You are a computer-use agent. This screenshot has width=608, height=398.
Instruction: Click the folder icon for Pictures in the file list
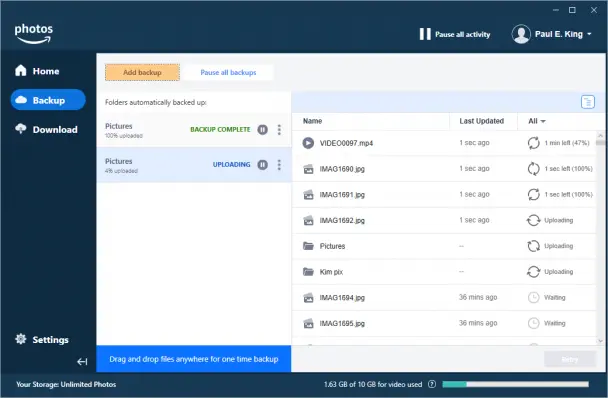pyautogui.click(x=308, y=246)
